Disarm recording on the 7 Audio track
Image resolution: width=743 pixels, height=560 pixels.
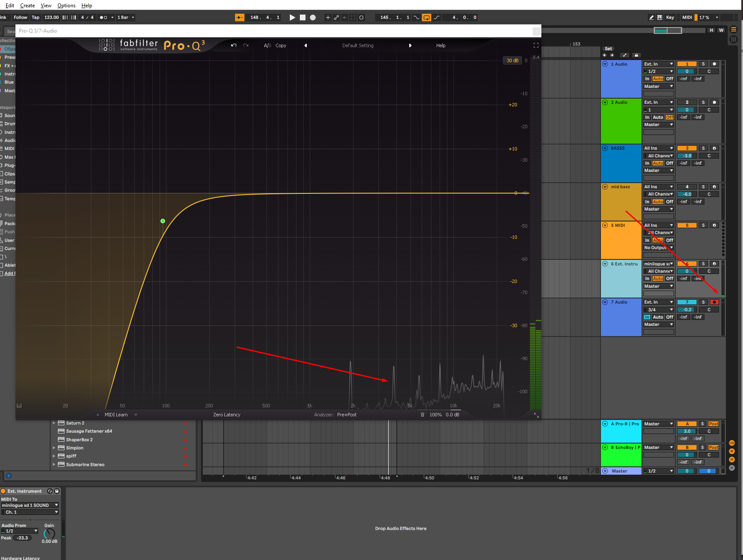click(x=714, y=302)
